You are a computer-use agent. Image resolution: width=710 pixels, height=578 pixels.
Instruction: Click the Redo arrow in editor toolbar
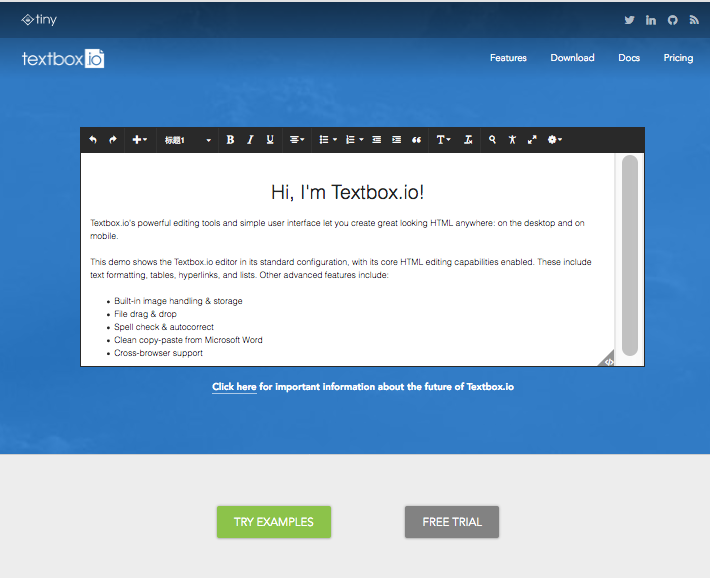(x=113, y=140)
